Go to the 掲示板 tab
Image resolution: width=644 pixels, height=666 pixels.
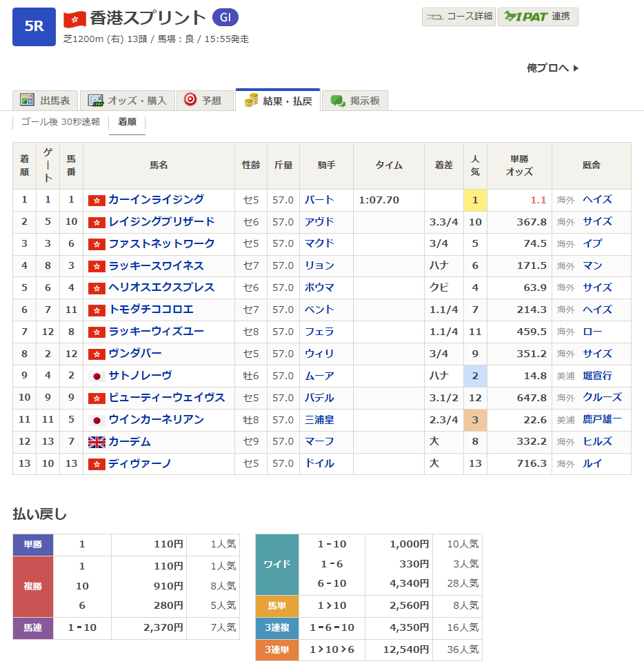point(356,101)
